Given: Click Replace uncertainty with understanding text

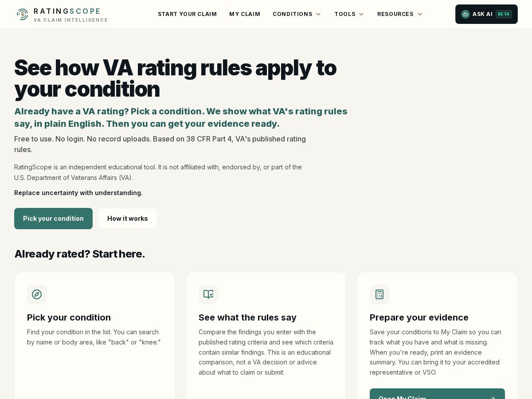Looking at the screenshot, I should tap(78, 193).
